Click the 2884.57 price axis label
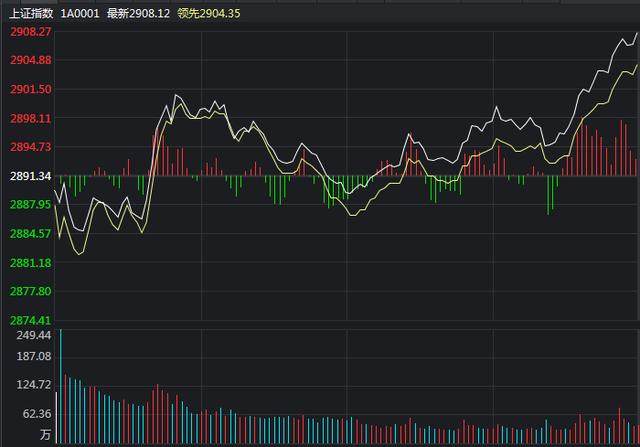The image size is (640, 447). [31, 234]
